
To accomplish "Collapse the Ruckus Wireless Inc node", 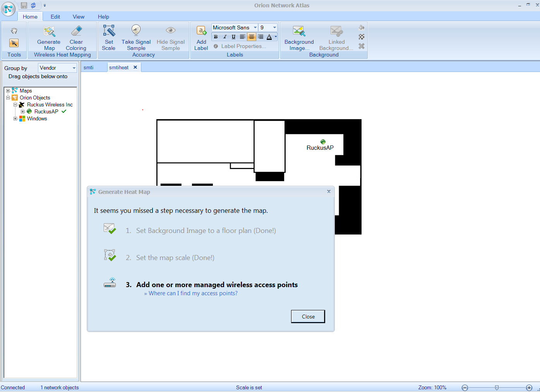I will coord(15,105).
